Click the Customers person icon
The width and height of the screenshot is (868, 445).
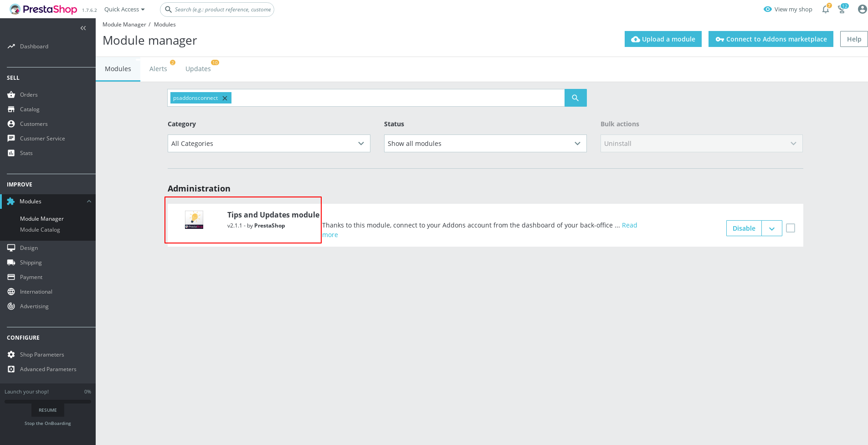pyautogui.click(x=11, y=124)
